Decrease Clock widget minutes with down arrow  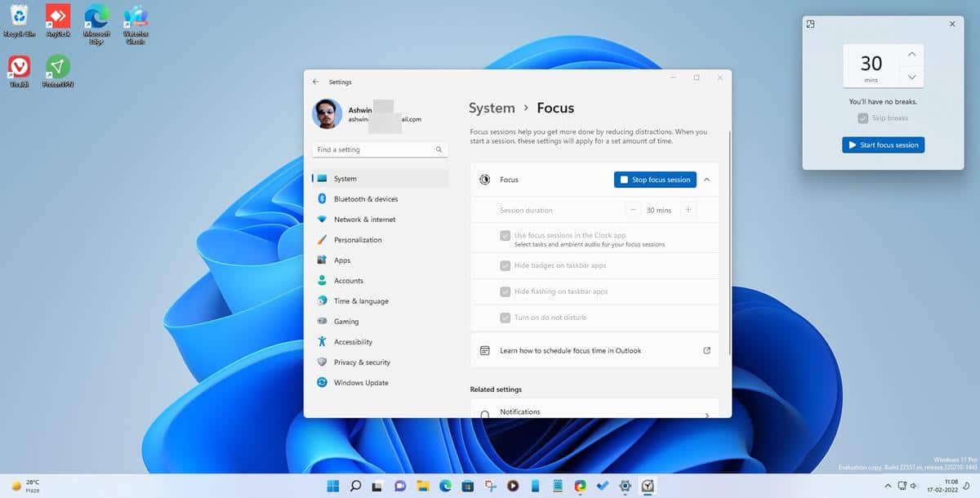(x=911, y=77)
